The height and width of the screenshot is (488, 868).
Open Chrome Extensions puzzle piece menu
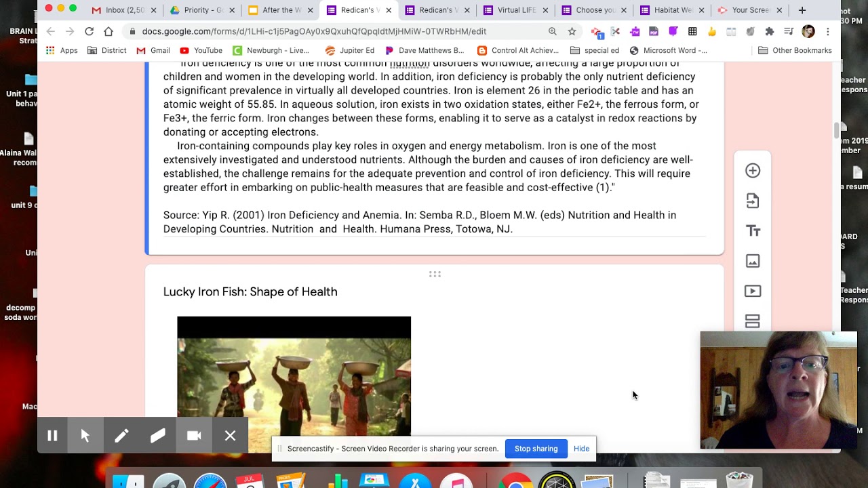pyautogui.click(x=770, y=31)
